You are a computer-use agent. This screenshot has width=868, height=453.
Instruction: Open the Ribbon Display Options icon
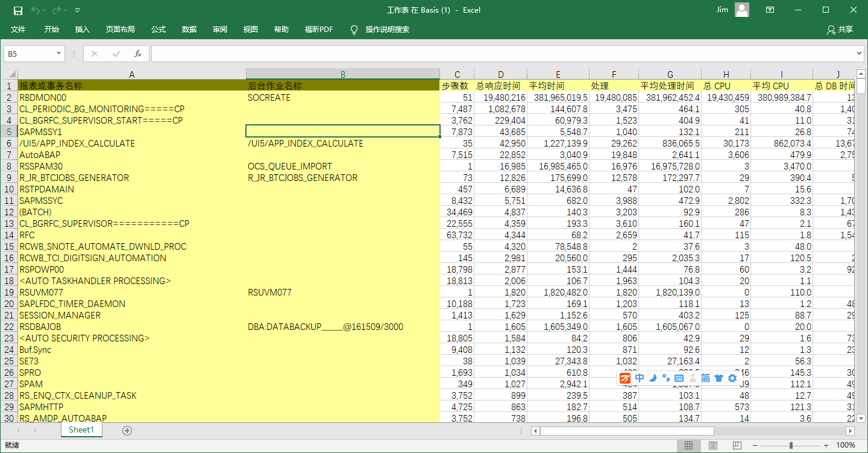[x=770, y=10]
